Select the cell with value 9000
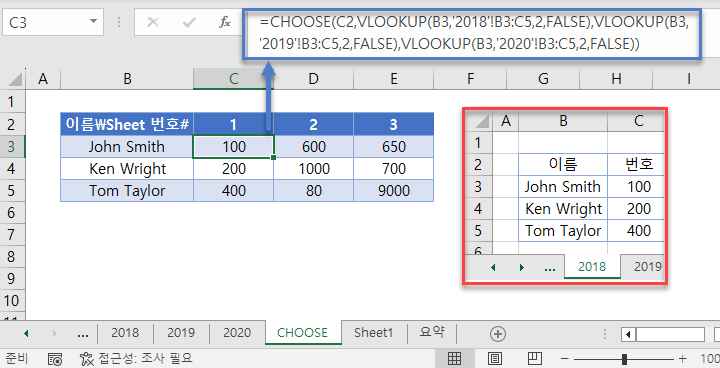This screenshot has width=720, height=368. pos(394,191)
